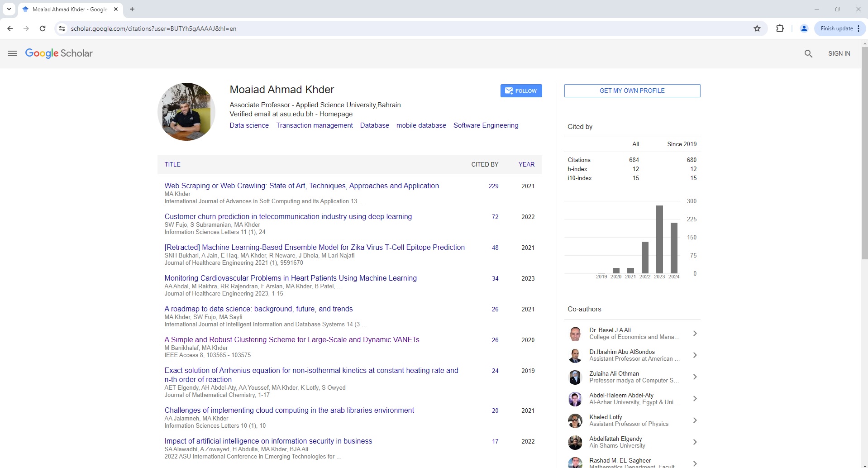Switch to the Moaiad Ahmad Khder browser tab
Screen dimensions: 868x468
click(68, 9)
